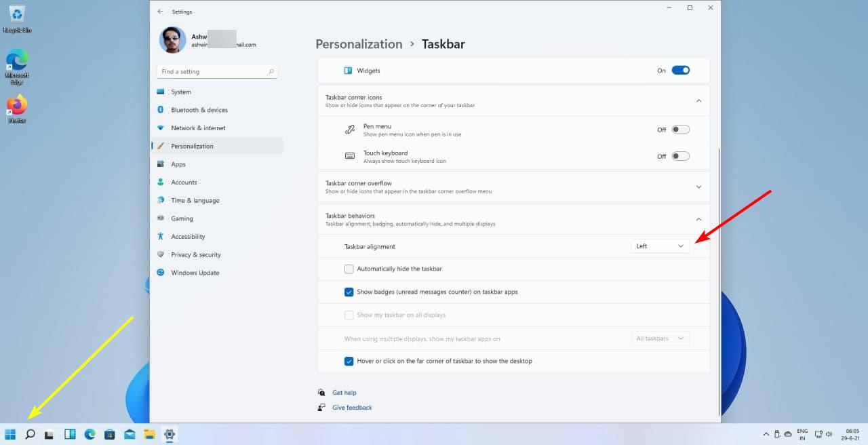Select Personalization in sidebar

[217, 146]
